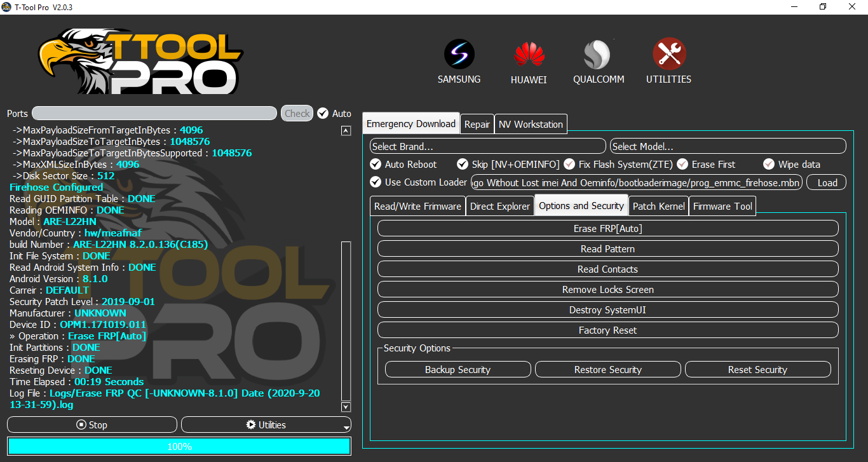The height and width of the screenshot is (462, 868).
Task: Click the Manufacturer : UNKNOWN log line
Action: 68,313
